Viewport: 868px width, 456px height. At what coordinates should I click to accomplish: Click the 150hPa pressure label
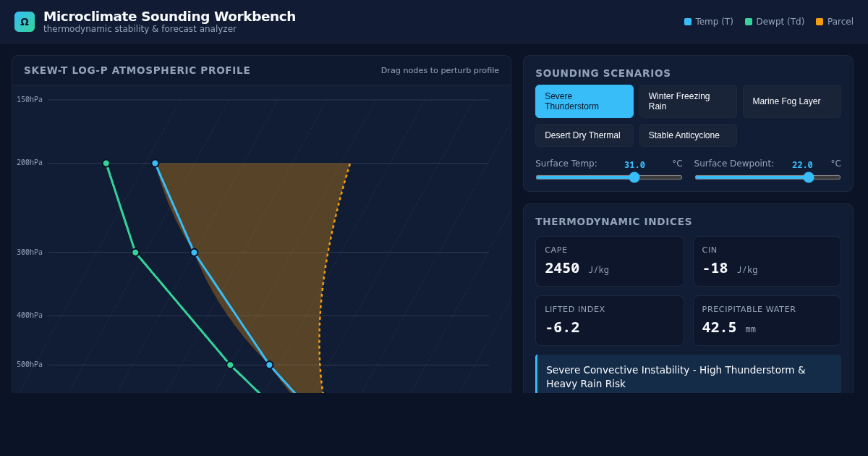30,100
